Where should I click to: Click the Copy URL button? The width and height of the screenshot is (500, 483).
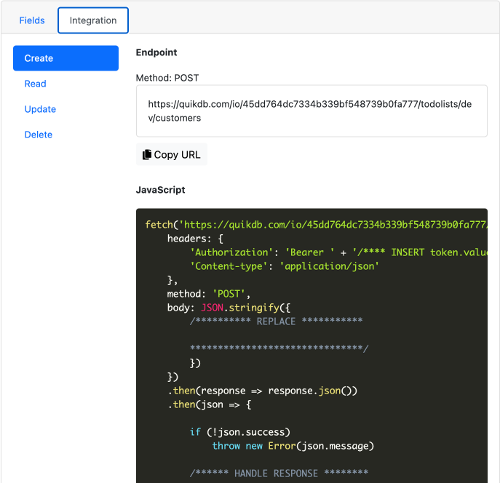click(x=172, y=155)
